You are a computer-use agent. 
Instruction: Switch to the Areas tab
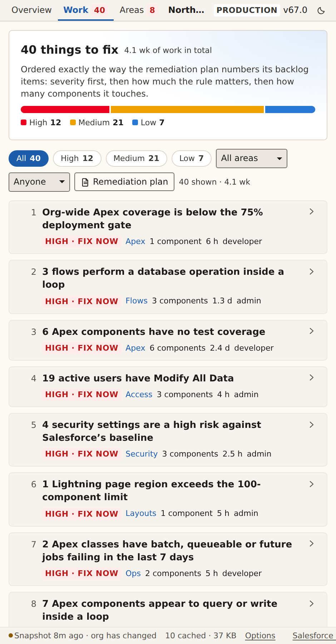click(138, 10)
